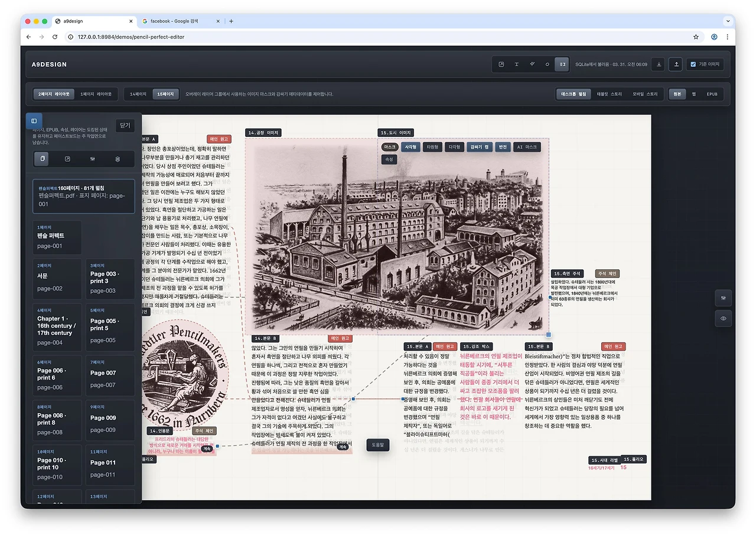Image resolution: width=756 pixels, height=536 pixels.
Task: Open page thumbnail Page 005 · print 5
Action: 110,327
